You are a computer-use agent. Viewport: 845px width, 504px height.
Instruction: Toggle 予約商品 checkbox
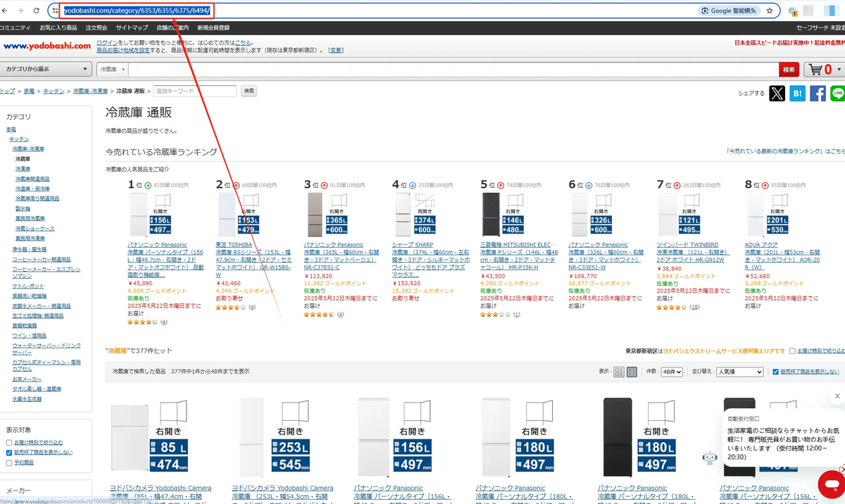pos(8,462)
